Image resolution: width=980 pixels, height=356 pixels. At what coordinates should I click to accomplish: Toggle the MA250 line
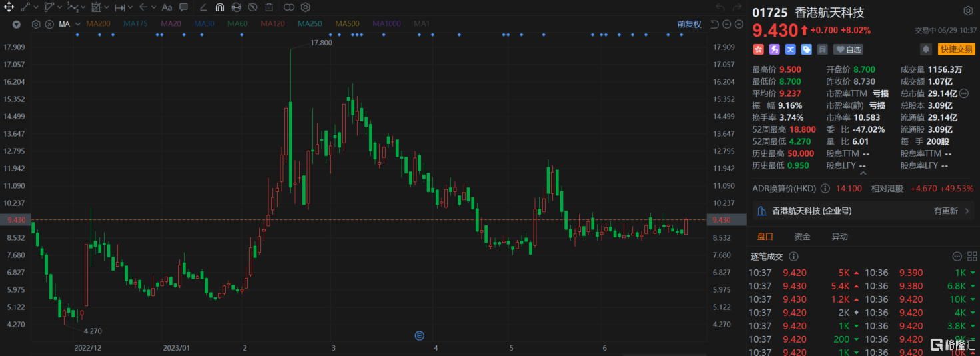pyautogui.click(x=310, y=24)
